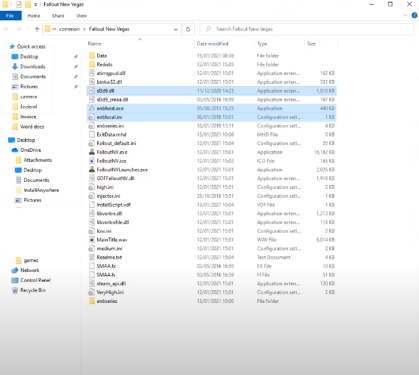Screen dimensions: 419x375
Task: Sort by Date modified column header
Action: point(212,44)
